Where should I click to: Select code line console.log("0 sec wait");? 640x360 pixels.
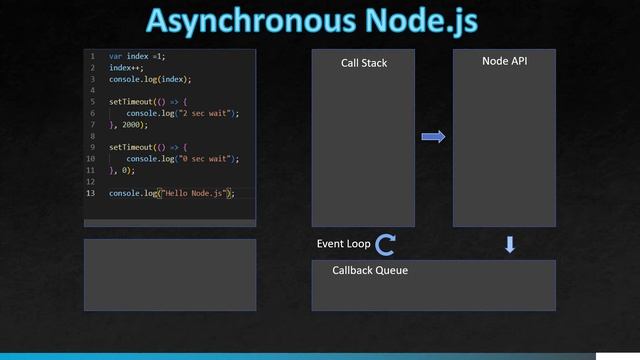tap(182, 159)
